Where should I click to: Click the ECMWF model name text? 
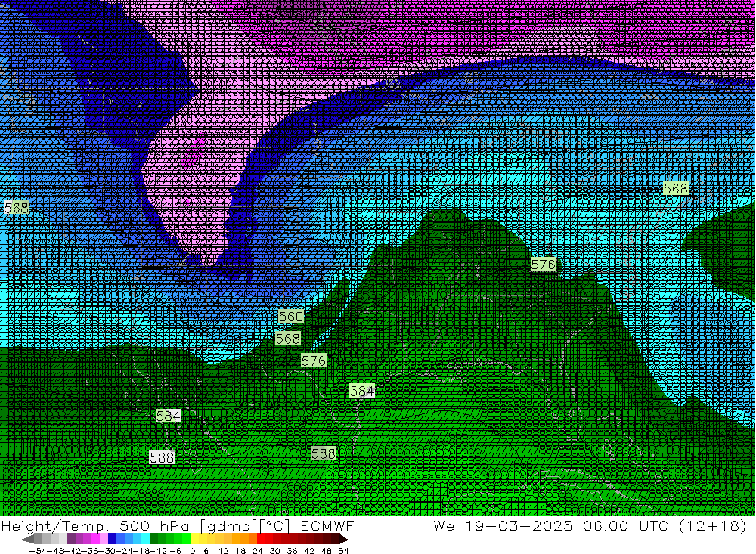327,525
